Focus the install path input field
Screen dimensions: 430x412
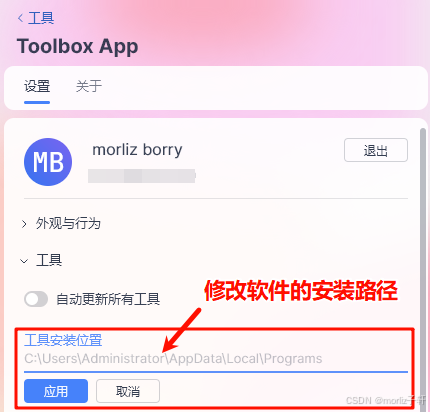click(x=216, y=359)
